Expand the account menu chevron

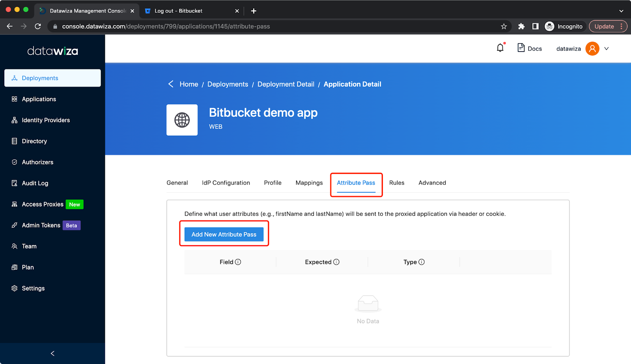pyautogui.click(x=607, y=49)
